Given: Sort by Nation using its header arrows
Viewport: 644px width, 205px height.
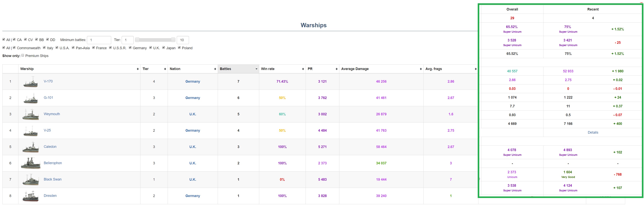Looking at the screenshot, I should (215, 69).
